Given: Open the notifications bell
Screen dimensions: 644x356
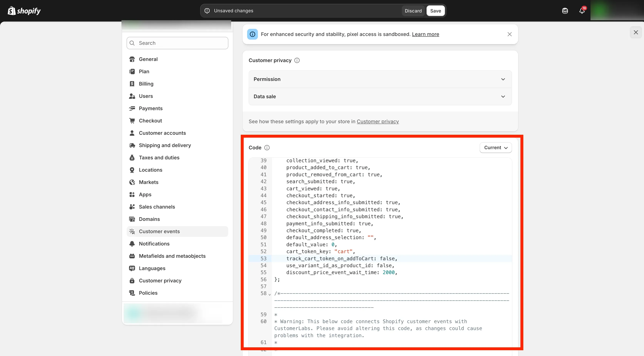Looking at the screenshot, I should point(582,11).
